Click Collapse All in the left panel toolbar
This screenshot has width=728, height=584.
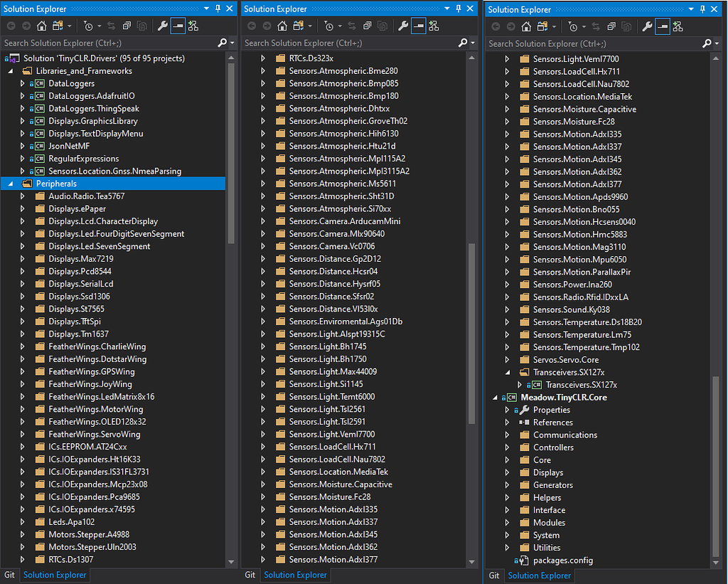pos(127,26)
